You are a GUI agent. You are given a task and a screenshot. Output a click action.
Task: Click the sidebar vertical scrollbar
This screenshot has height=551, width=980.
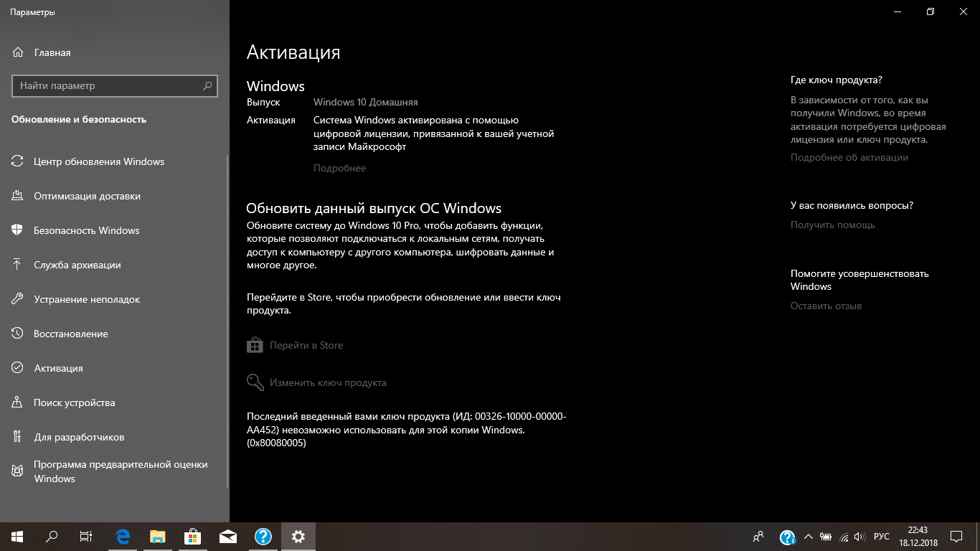pos(227,321)
